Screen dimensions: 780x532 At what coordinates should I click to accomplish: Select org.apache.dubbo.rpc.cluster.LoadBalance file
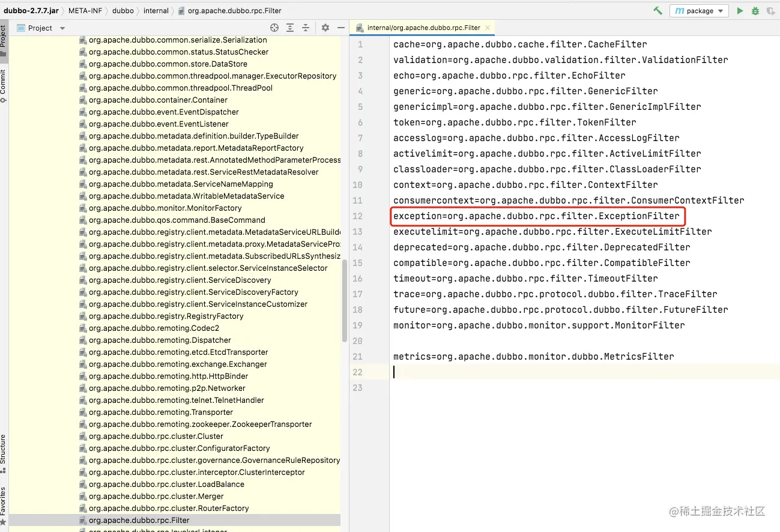pyautogui.click(x=166, y=484)
